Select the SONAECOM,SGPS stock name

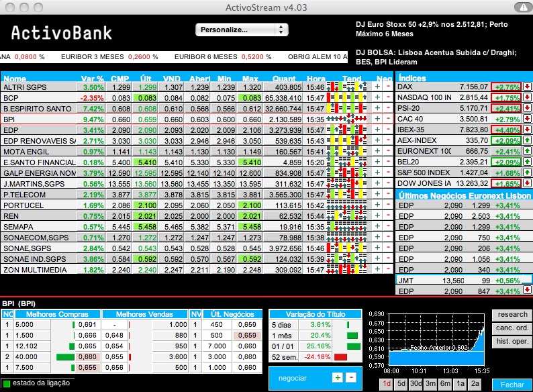pos(36,238)
